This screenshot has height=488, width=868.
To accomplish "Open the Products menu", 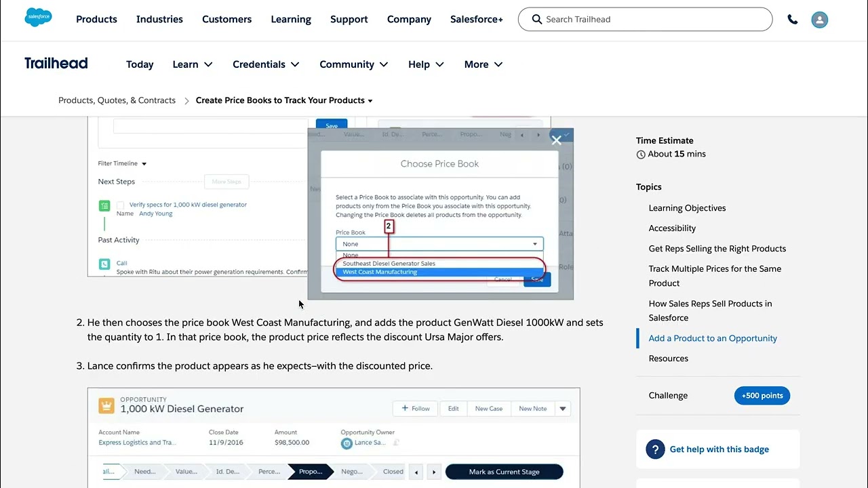I will coord(96,19).
